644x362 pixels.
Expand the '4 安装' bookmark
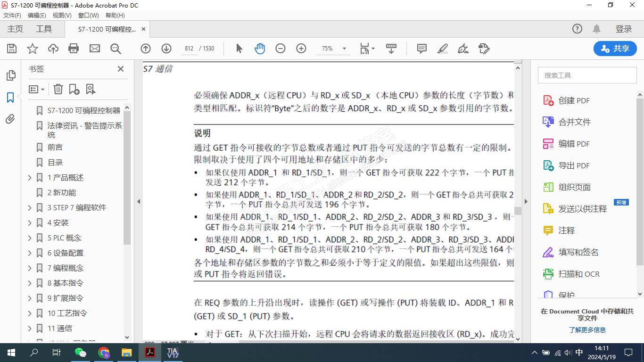point(30,223)
